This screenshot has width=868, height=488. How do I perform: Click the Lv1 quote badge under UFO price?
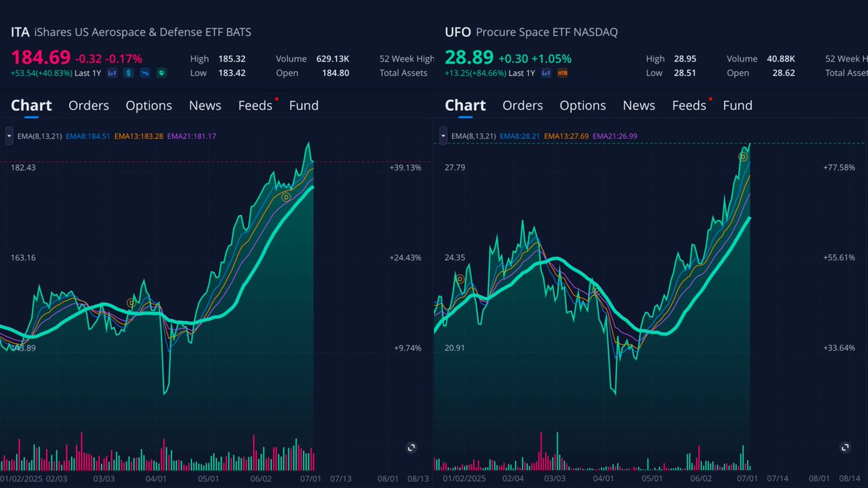click(x=546, y=73)
